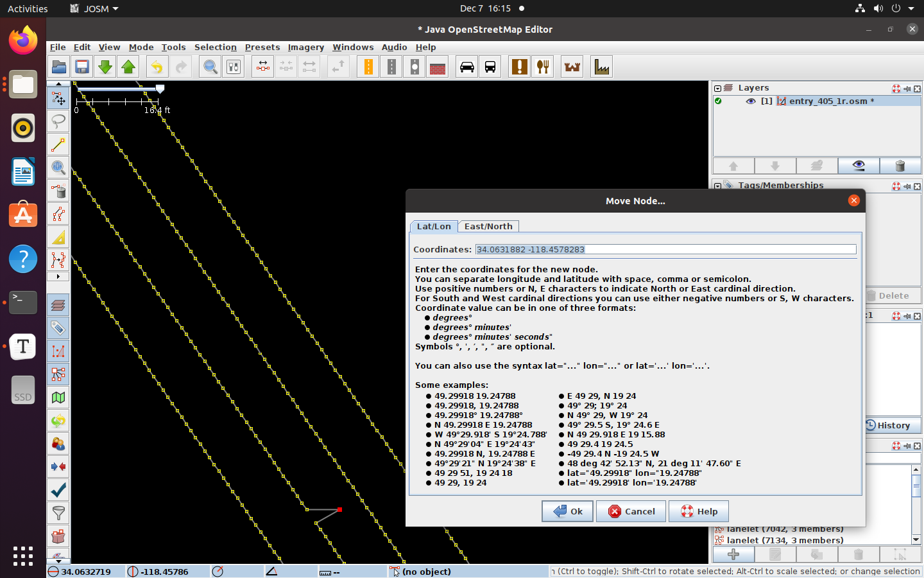
Task: Click the Move up layer arrow button
Action: click(733, 166)
